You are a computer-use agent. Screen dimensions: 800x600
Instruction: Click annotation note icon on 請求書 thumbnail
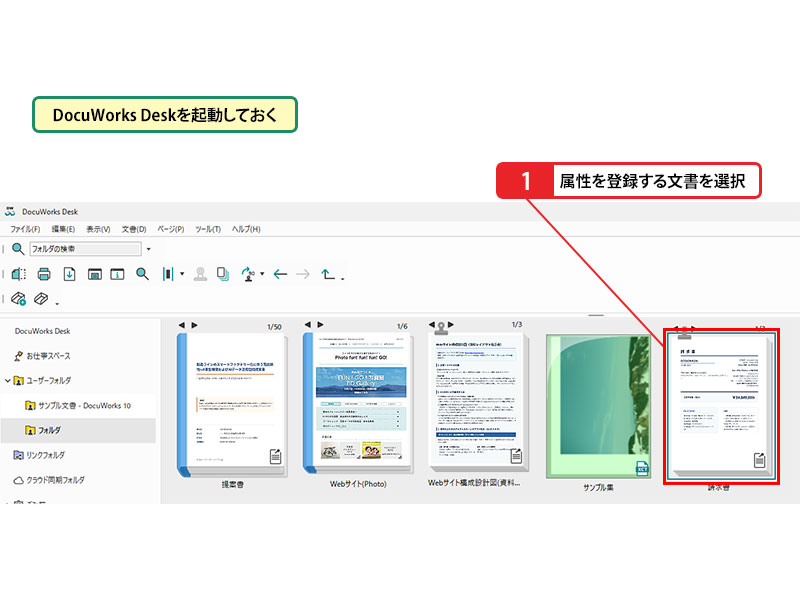click(x=760, y=460)
